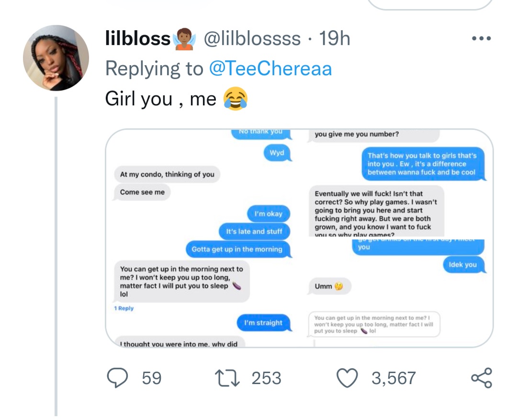Image resolution: width=517 pixels, height=420 pixels.
Task: Click "1 Reply" in the left screenshot
Action: (124, 308)
